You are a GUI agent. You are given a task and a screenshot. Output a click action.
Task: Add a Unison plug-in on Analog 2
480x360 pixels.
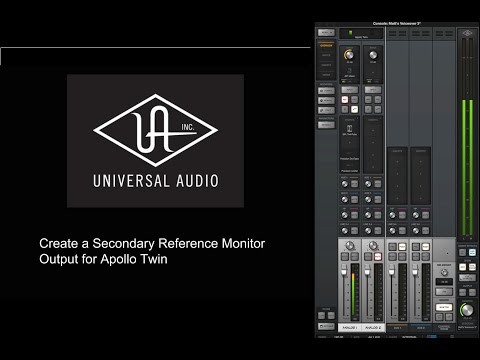pyautogui.click(x=373, y=71)
